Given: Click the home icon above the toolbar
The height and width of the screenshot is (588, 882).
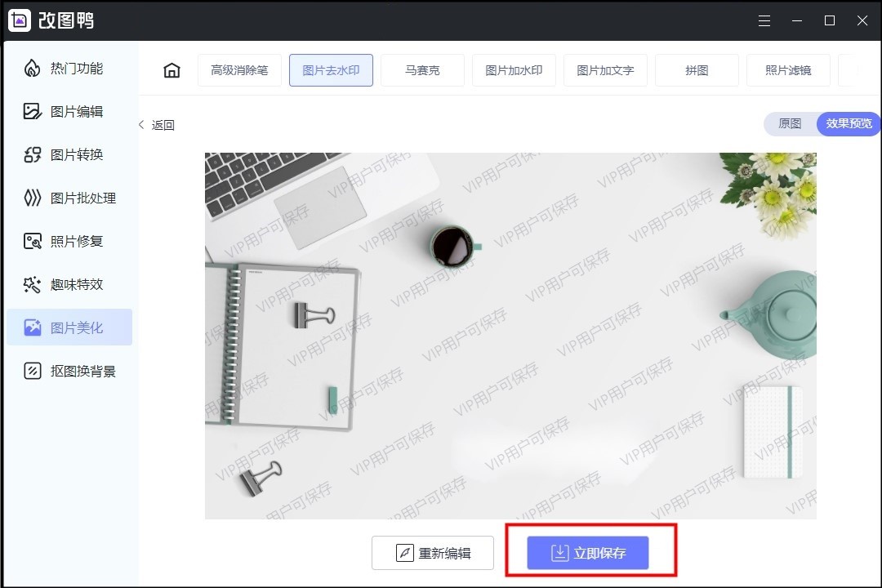Looking at the screenshot, I should pos(171,70).
